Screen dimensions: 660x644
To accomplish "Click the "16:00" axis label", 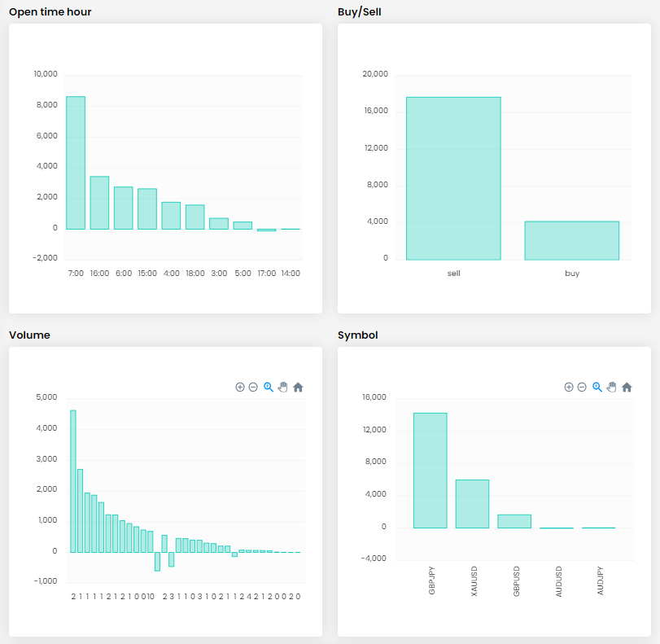I will [100, 274].
